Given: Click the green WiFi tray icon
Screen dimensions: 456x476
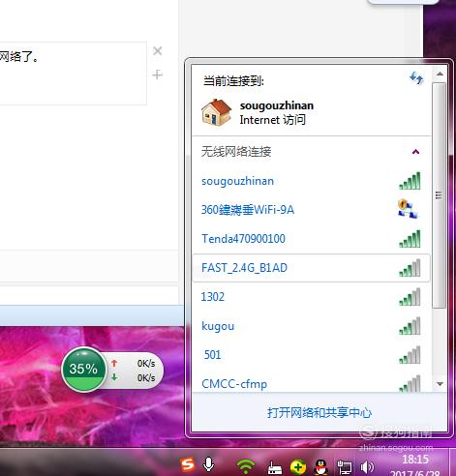Looking at the screenshot, I should (x=246, y=466).
